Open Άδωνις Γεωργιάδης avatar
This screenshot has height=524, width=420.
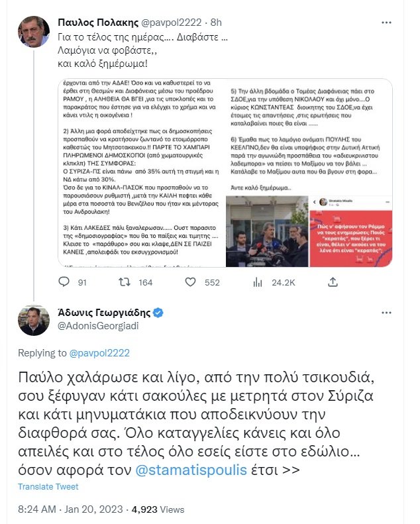pos(34,320)
